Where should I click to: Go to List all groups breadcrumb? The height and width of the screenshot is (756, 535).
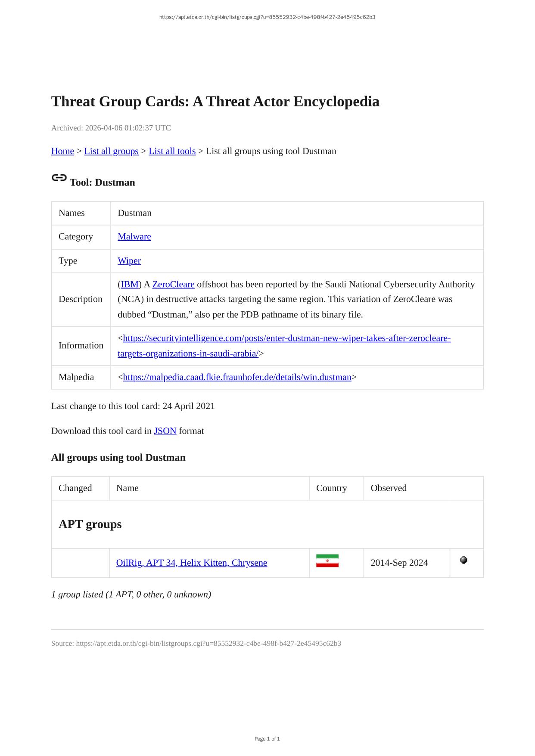pos(111,151)
